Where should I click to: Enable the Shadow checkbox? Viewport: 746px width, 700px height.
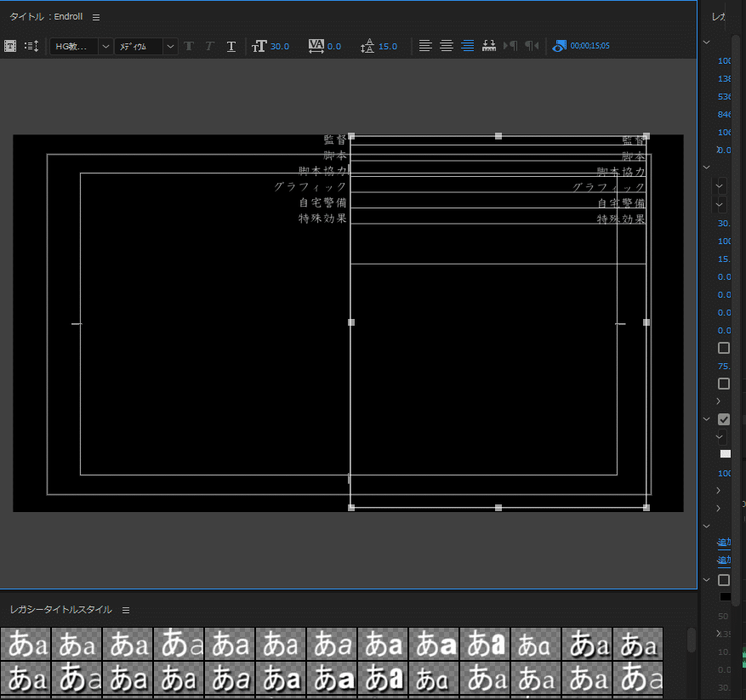click(x=724, y=580)
